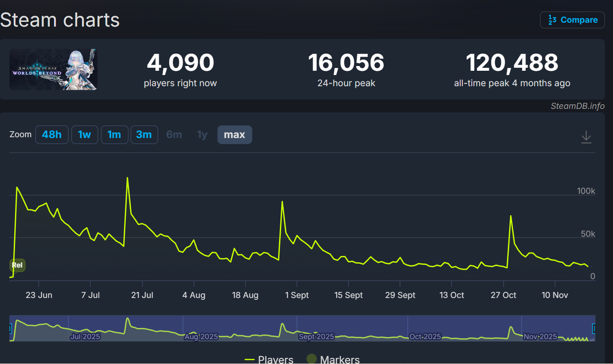Click the 4,090 players right now figure

[180, 63]
